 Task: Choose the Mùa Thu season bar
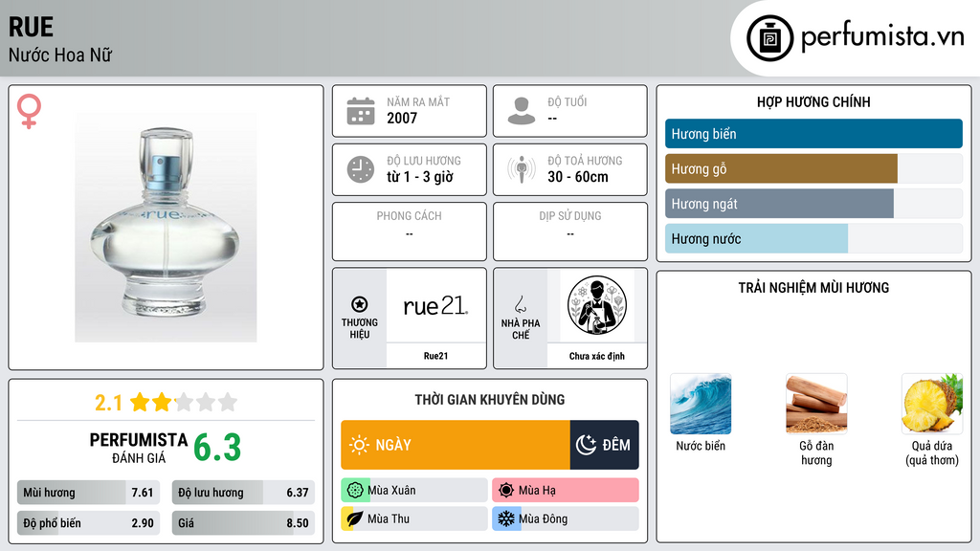point(414,518)
